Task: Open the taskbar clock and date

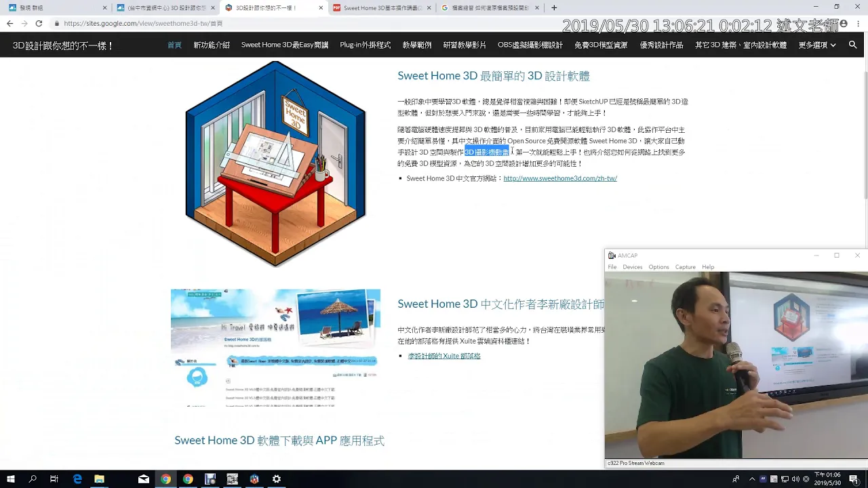Action: pos(827,479)
